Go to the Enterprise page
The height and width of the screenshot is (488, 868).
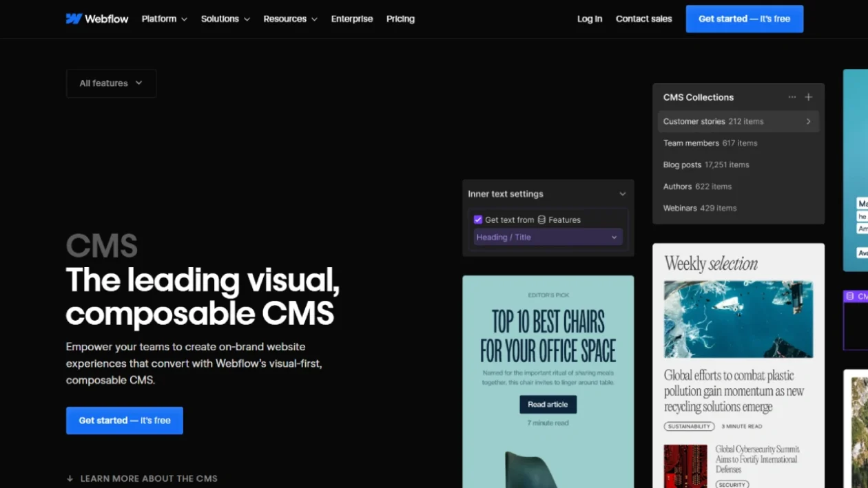pyautogui.click(x=352, y=19)
